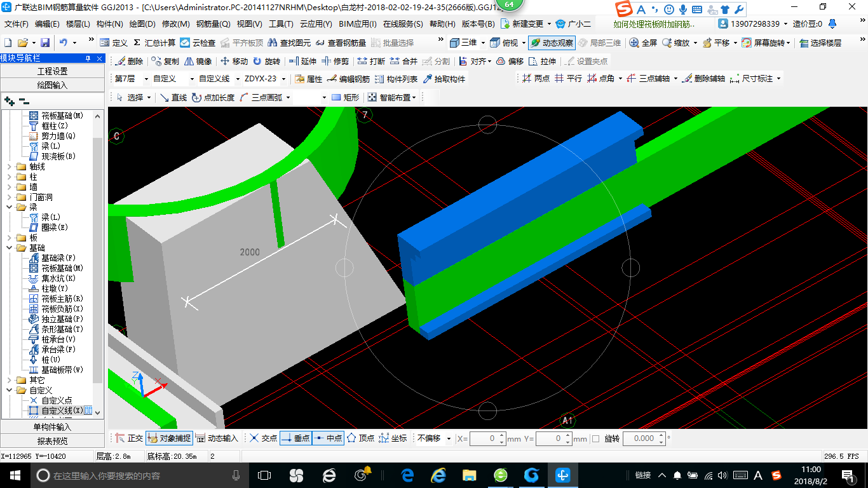The image size is (868, 488).
Task: Expand the 轴线 tree node
Action: pyautogui.click(x=10, y=166)
